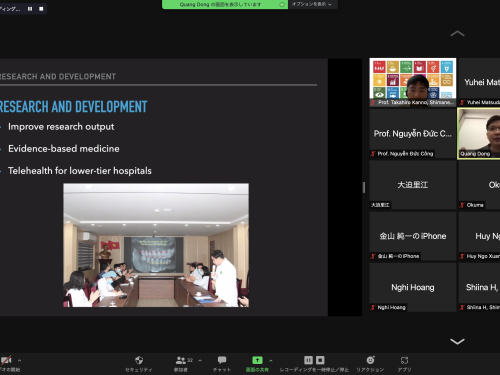
Task: Select Prof. Nguyễn Đức Công participant tile
Action: pyautogui.click(x=413, y=133)
